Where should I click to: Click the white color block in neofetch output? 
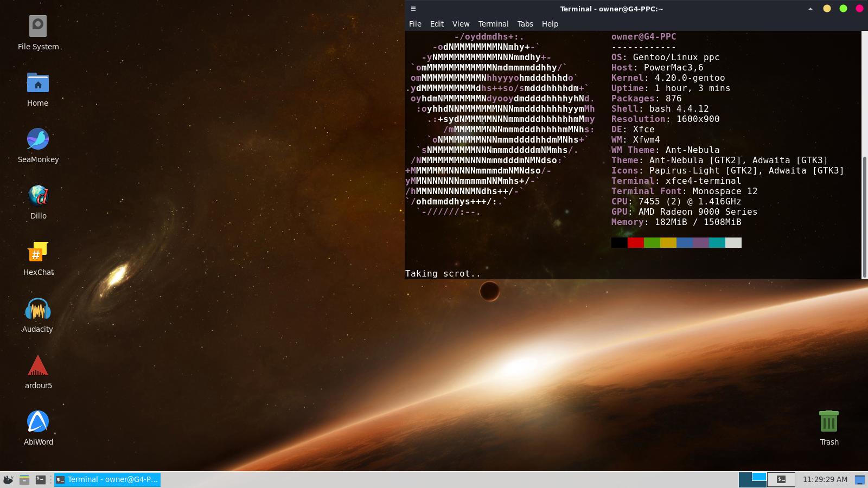coord(733,242)
